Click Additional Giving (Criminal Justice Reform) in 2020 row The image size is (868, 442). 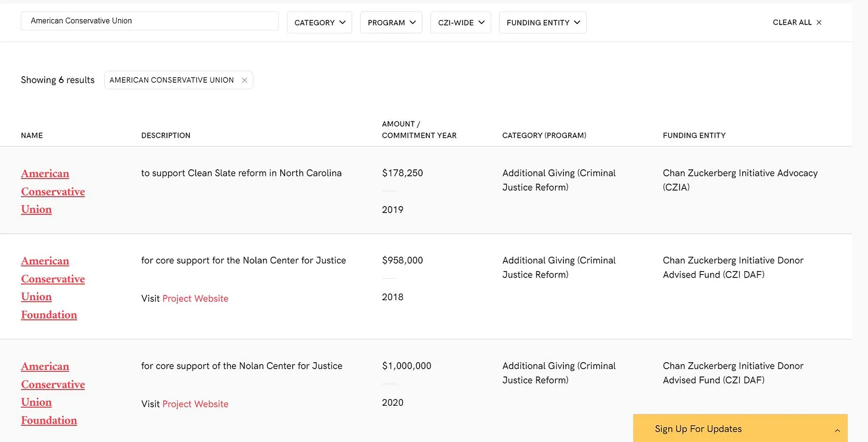pos(559,373)
